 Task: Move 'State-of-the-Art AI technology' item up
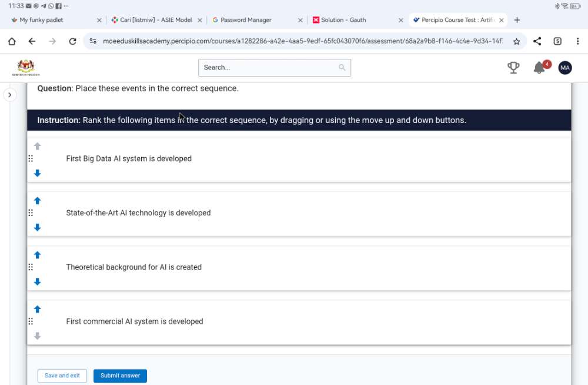38,201
